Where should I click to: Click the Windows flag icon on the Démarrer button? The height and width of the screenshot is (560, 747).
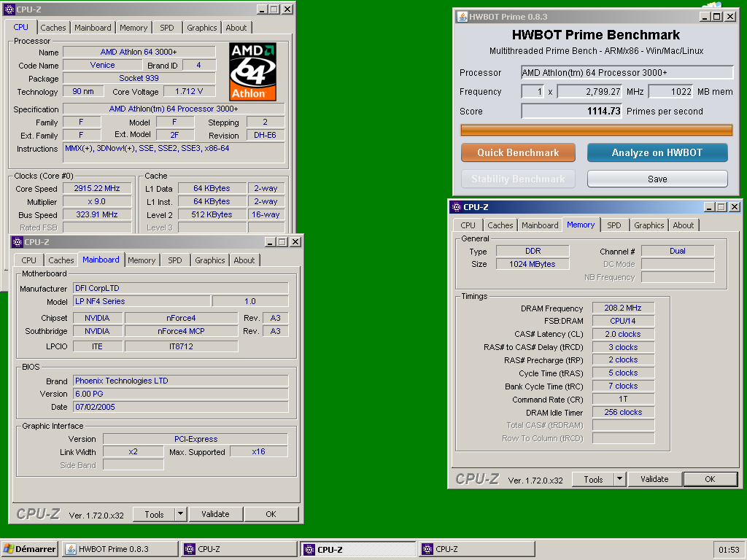click(x=9, y=549)
